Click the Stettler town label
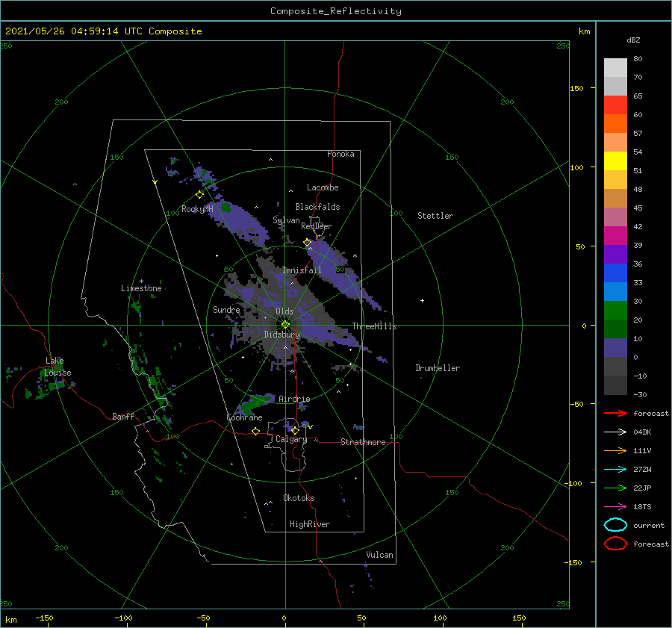The image size is (672, 628). click(x=435, y=216)
